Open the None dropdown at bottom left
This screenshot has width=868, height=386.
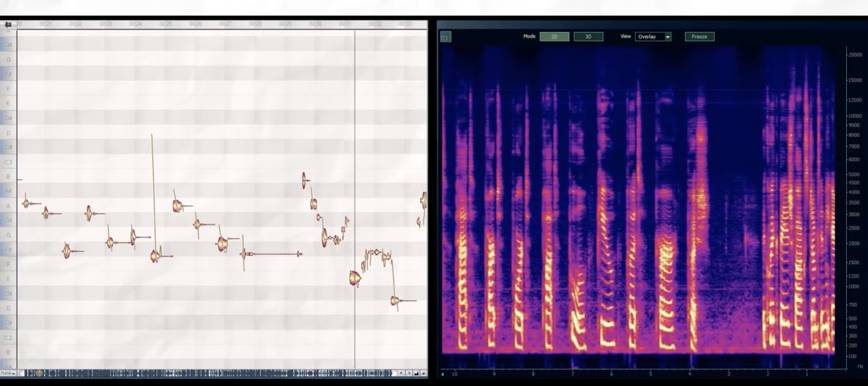[x=8, y=373]
